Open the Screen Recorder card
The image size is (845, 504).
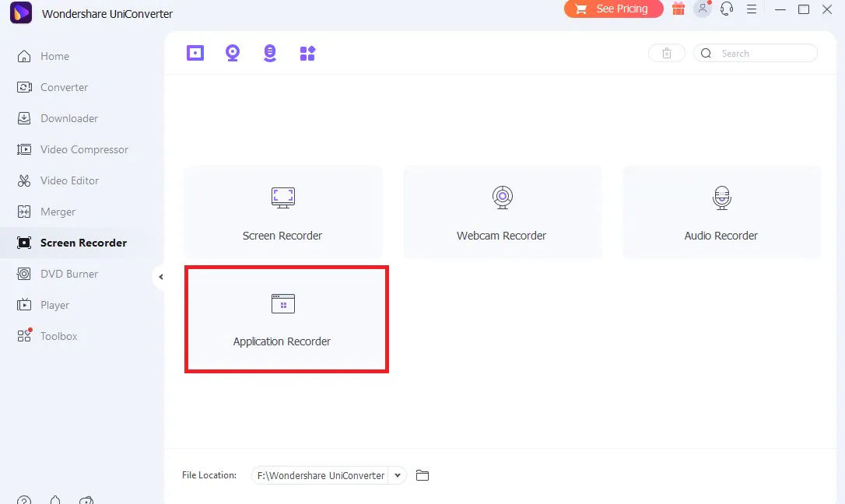click(283, 212)
